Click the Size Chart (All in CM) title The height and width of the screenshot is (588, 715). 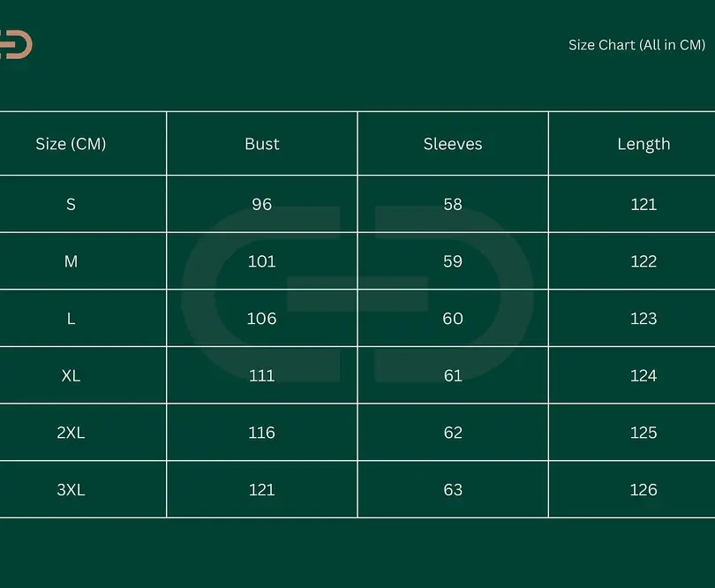tap(636, 45)
